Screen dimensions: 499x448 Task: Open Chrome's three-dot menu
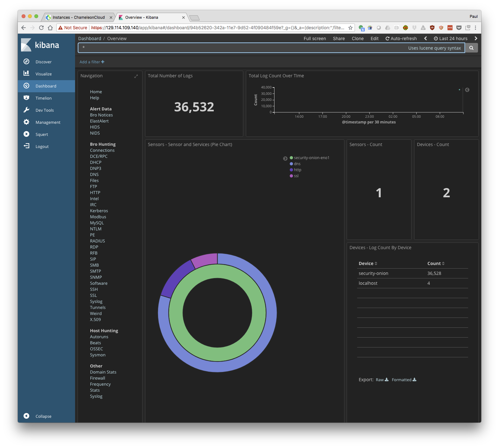(x=475, y=28)
